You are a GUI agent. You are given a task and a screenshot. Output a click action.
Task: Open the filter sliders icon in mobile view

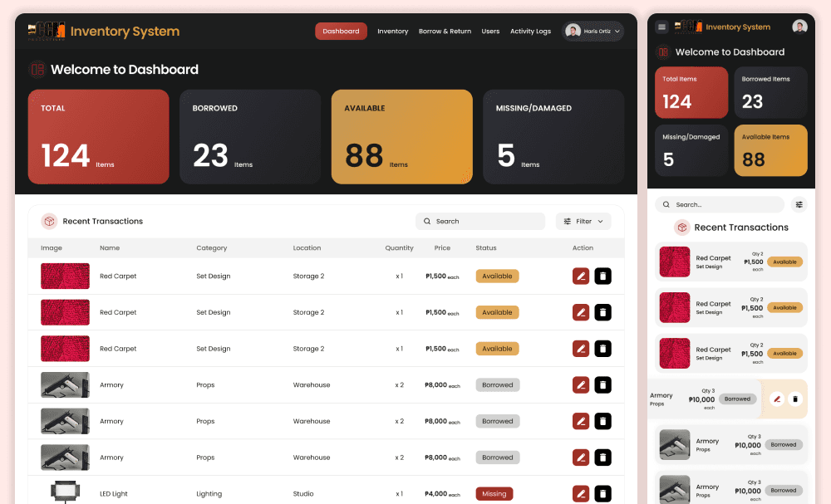point(799,204)
